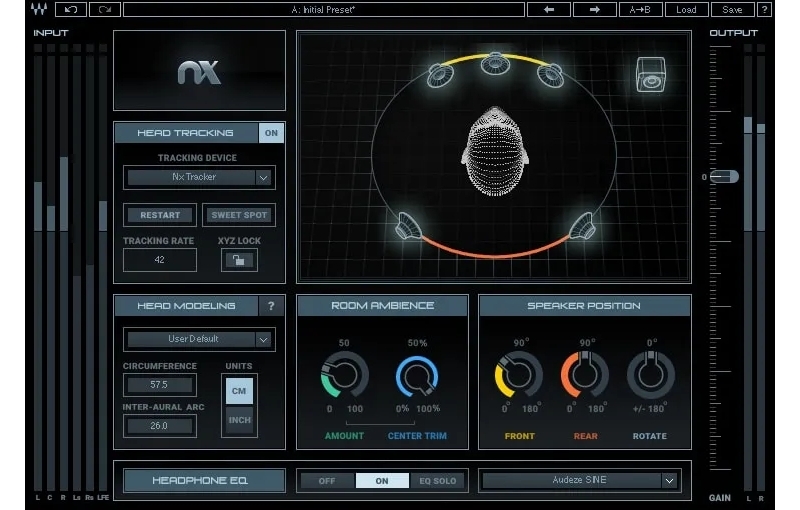Click the CENTER TRIM label

click(x=417, y=436)
